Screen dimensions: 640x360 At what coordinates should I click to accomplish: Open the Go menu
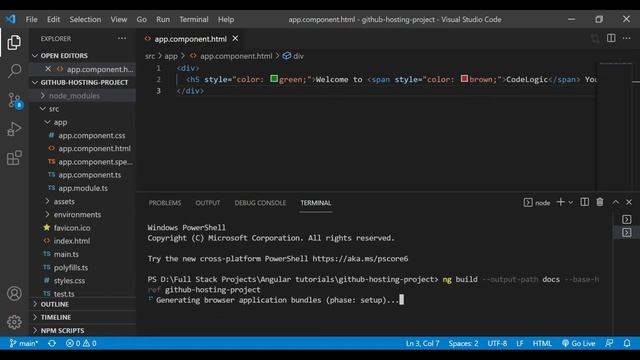coord(141,19)
